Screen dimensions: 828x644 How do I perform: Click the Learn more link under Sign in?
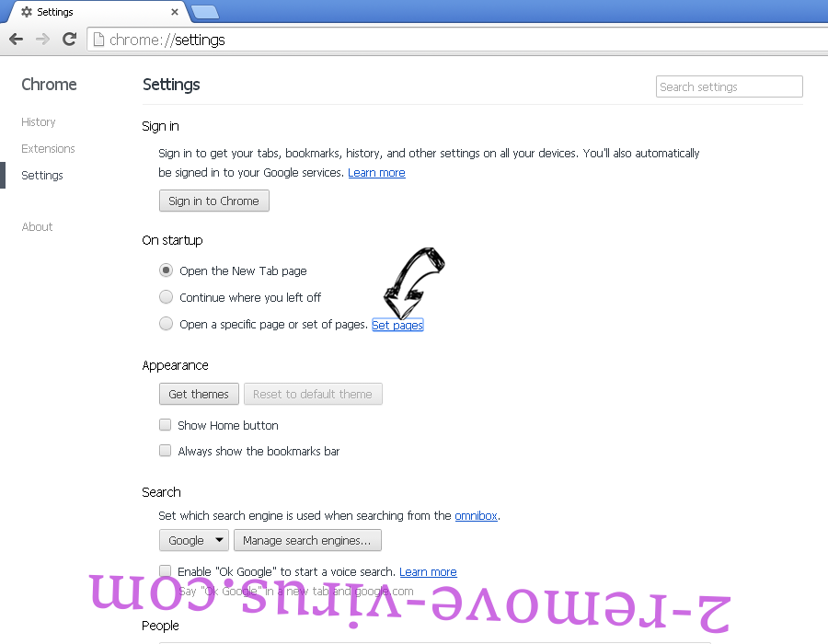[376, 173]
